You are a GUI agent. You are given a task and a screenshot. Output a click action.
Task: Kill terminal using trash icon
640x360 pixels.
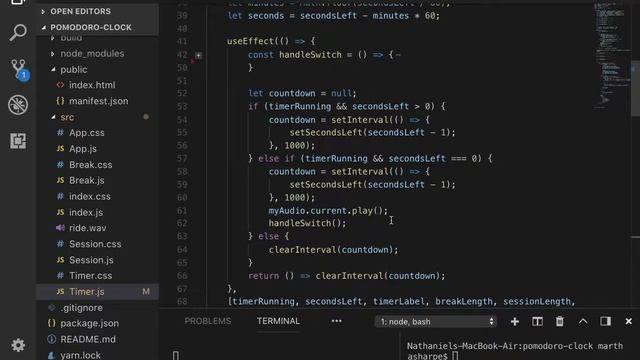tap(560, 322)
